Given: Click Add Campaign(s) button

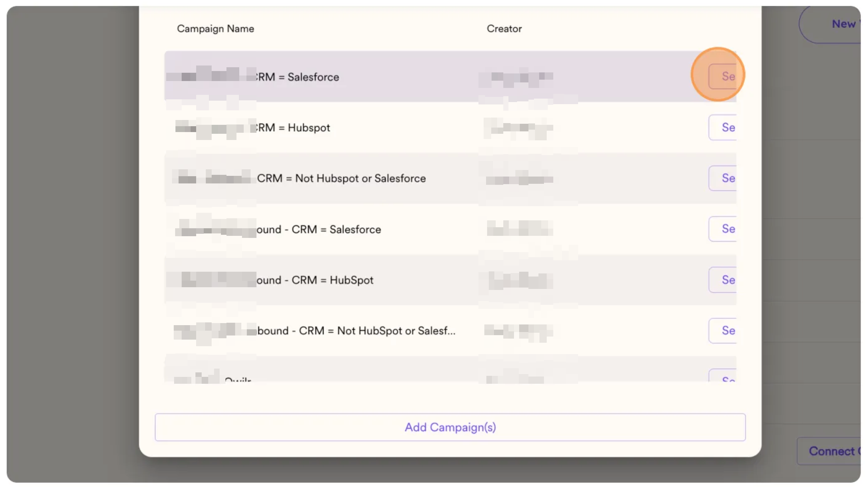Looking at the screenshot, I should 450,427.
